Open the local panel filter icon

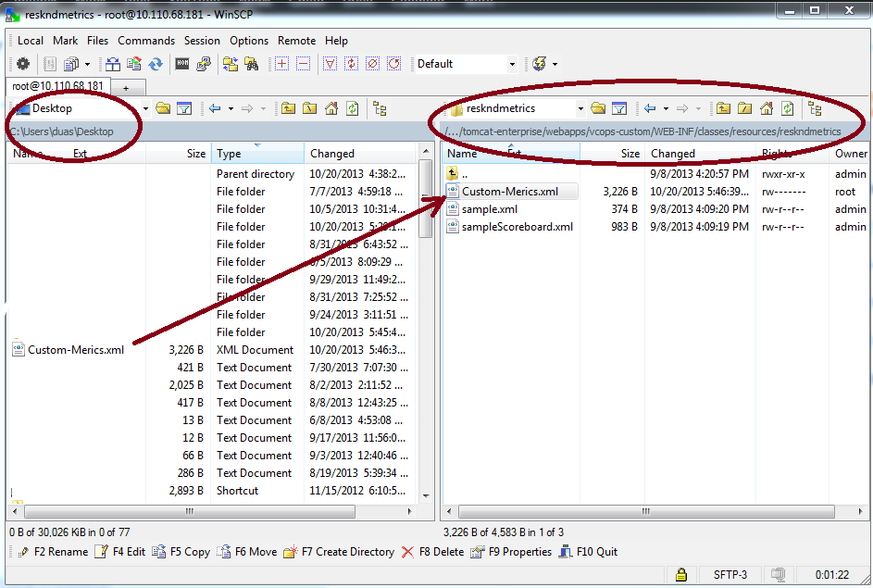[184, 108]
